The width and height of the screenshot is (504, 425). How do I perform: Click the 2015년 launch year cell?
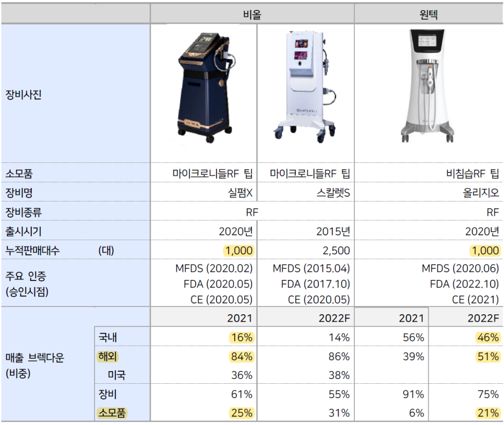(x=333, y=231)
